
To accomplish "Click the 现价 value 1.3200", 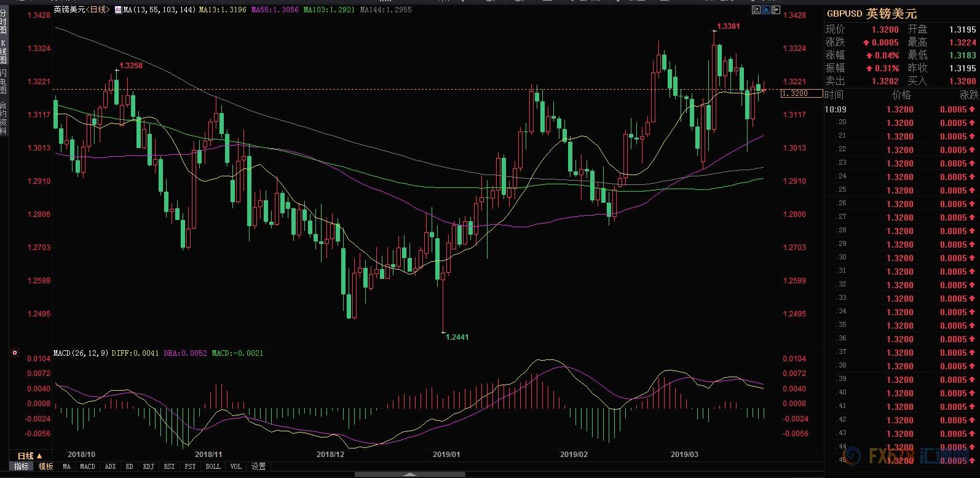I will click(x=885, y=29).
